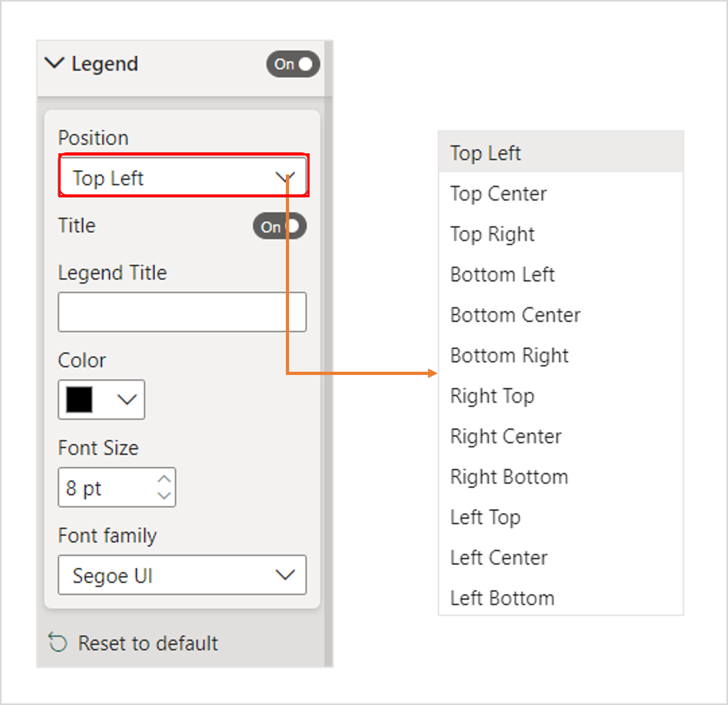Click the Legend Title text field
Image resolution: width=728 pixels, height=705 pixels.
[x=182, y=312]
